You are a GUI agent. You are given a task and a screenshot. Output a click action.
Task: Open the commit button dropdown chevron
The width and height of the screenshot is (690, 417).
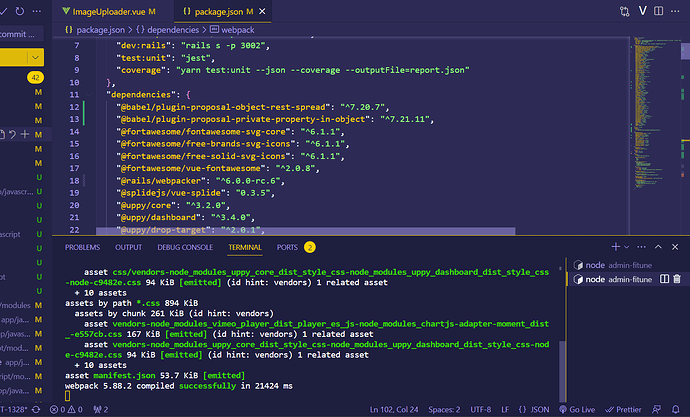pos(35,58)
